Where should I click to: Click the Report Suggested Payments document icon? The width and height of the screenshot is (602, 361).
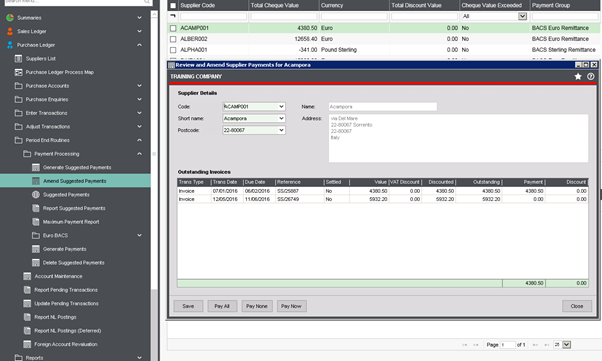[36, 208]
